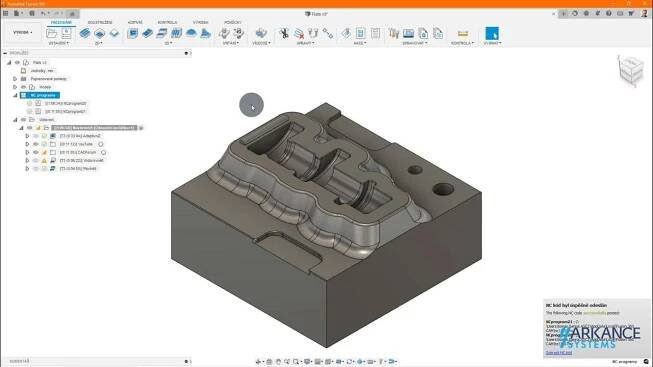
Task: Click the link in NC code notification
Action: click(x=558, y=353)
